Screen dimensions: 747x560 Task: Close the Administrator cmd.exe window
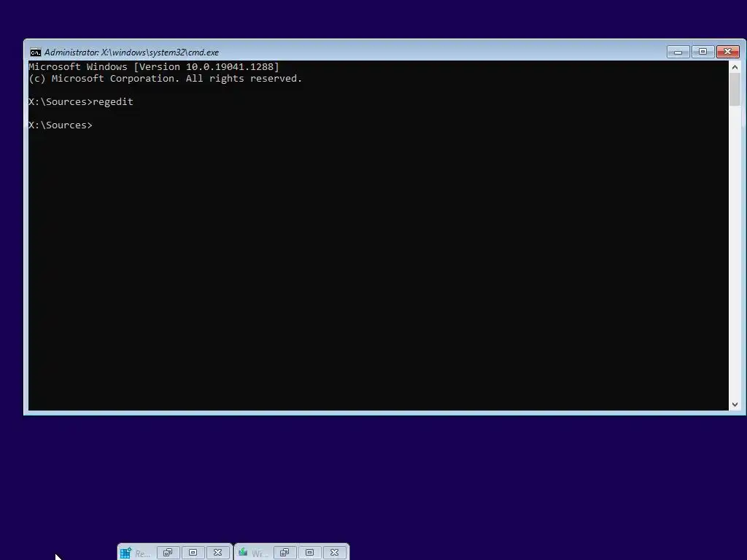(x=727, y=52)
